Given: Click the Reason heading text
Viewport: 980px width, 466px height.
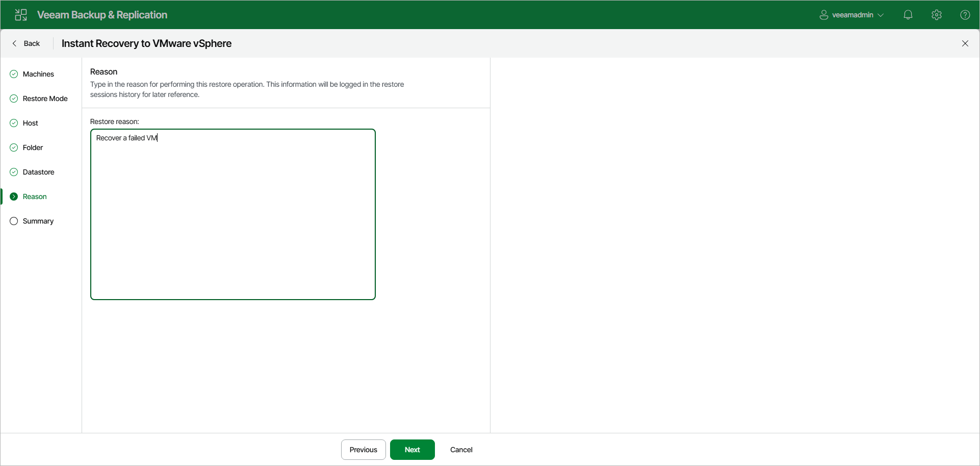Looking at the screenshot, I should click(x=104, y=71).
